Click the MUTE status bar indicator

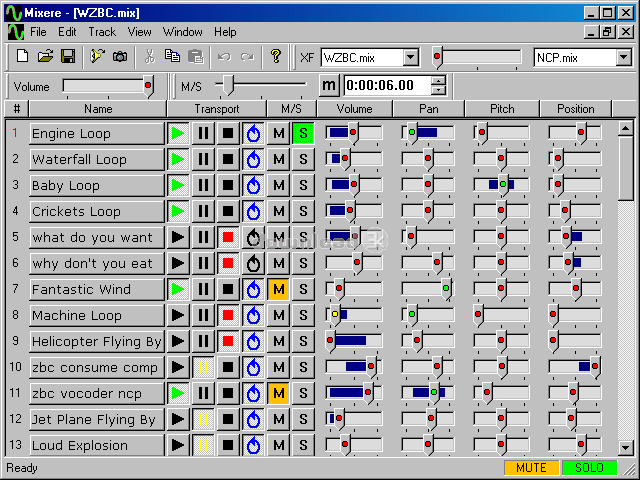click(x=531, y=468)
